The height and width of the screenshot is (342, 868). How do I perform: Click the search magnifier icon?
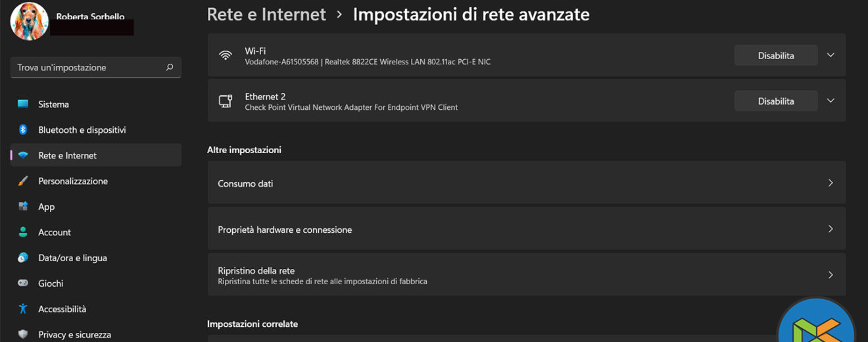tap(170, 67)
